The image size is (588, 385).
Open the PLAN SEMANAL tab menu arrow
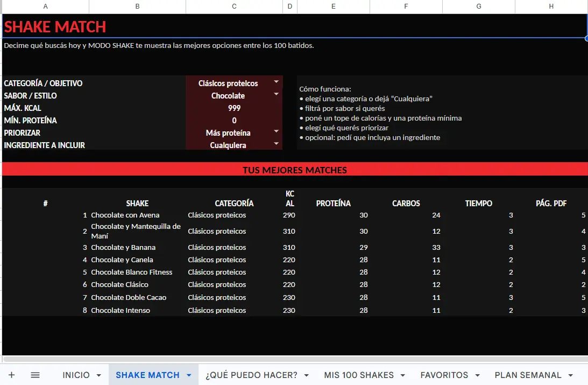pos(570,375)
